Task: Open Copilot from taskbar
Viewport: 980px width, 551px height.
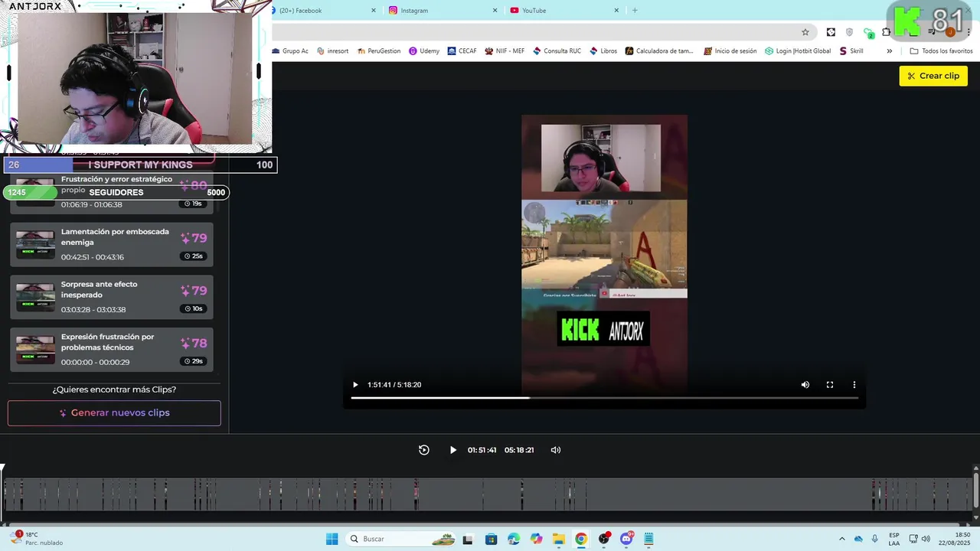Action: click(536, 539)
